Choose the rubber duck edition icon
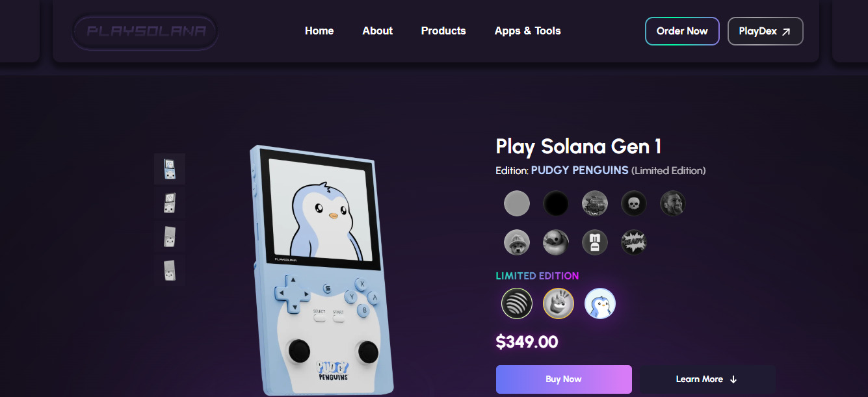 pyautogui.click(x=556, y=242)
